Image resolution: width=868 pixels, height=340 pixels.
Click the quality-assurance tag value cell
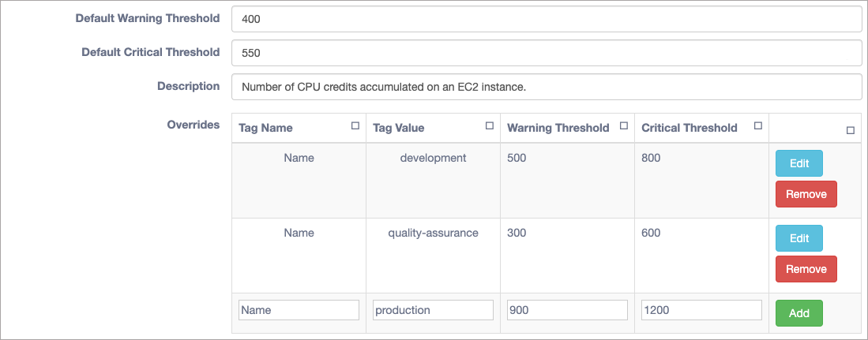433,256
